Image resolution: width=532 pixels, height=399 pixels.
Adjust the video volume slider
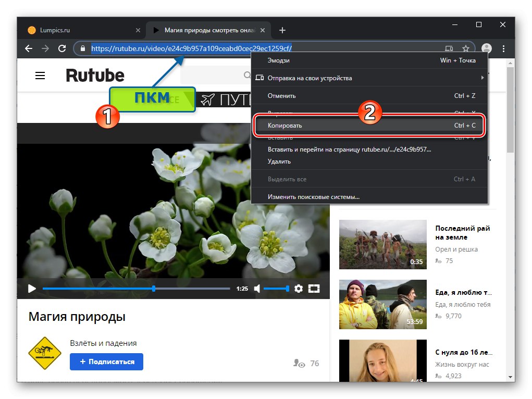point(277,289)
